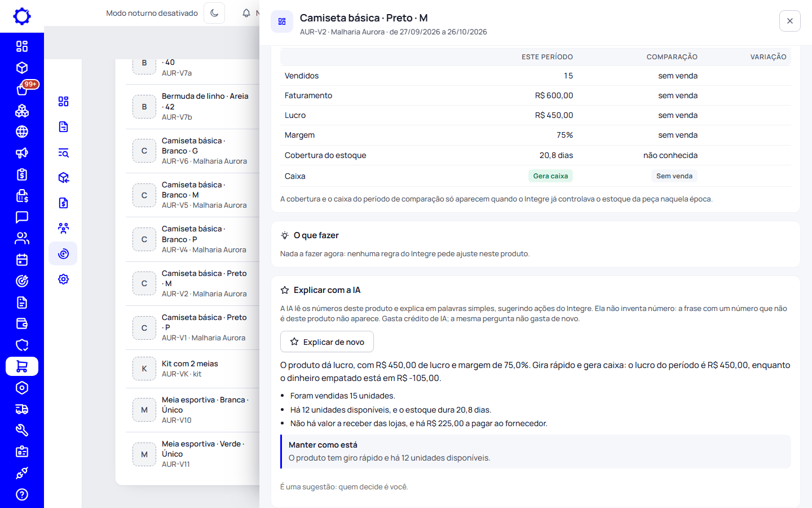The width and height of the screenshot is (812, 508).
Task: Click the Manter como está suggestion box
Action: [536, 452]
